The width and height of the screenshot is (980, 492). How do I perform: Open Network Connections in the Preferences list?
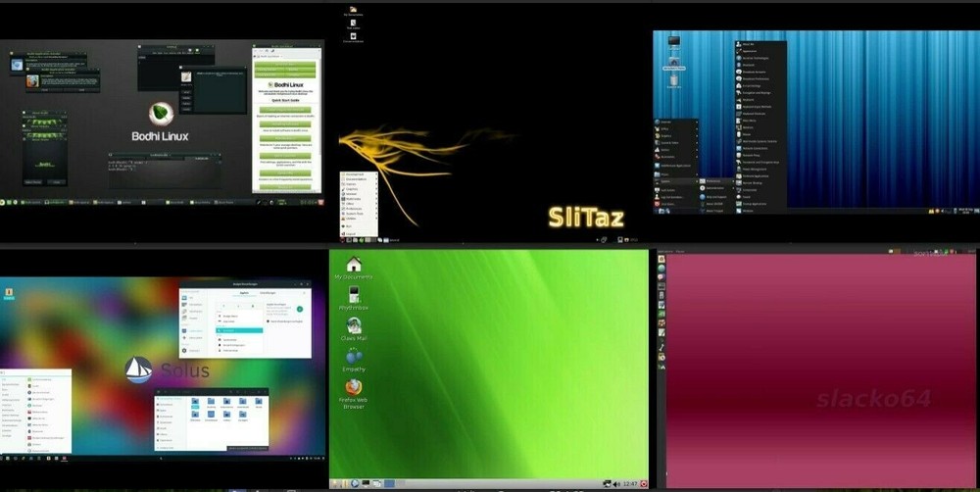pos(760,148)
